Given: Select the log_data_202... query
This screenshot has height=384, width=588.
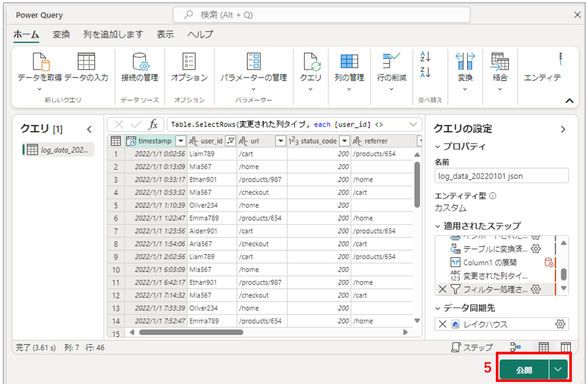Looking at the screenshot, I should coord(58,149).
